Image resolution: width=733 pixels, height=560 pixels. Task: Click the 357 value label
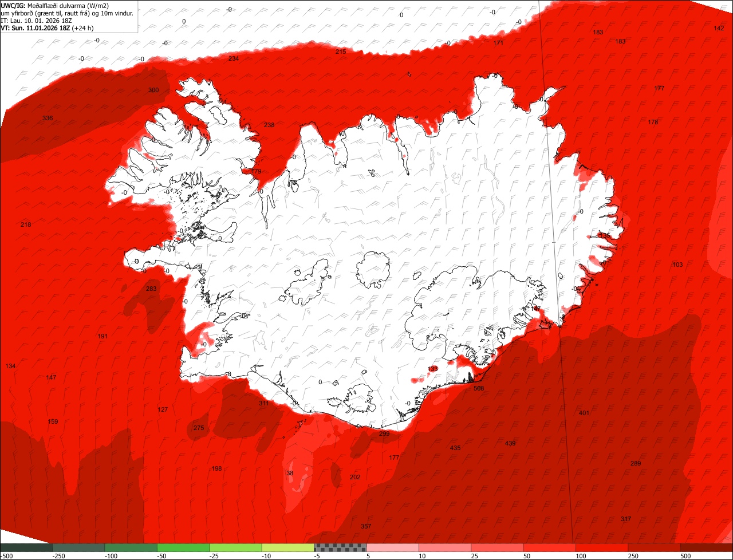[x=366, y=526]
